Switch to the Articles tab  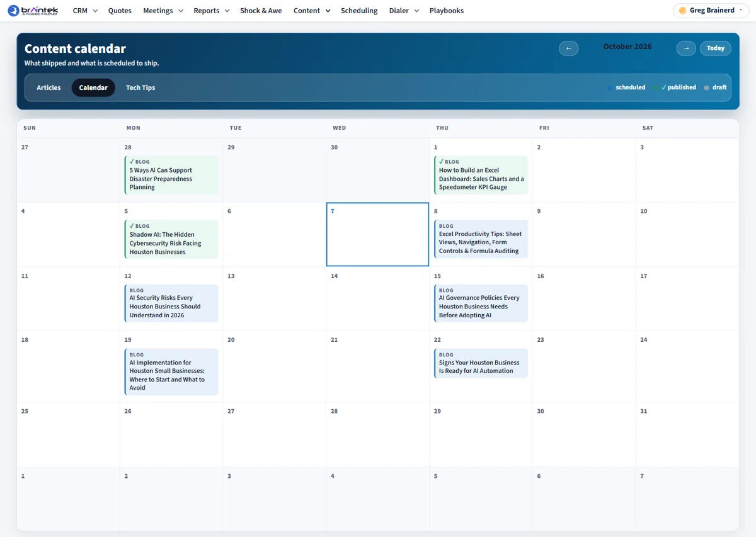click(49, 88)
